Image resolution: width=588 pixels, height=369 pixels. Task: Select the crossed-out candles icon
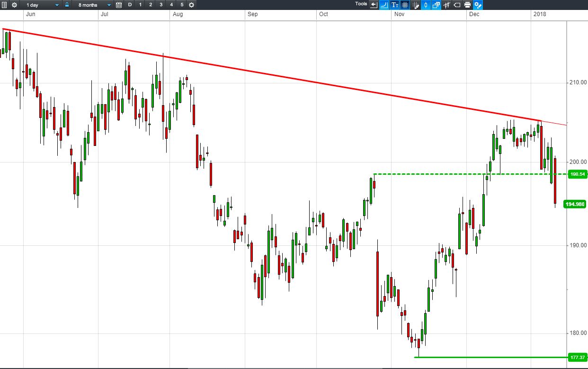pos(446,5)
